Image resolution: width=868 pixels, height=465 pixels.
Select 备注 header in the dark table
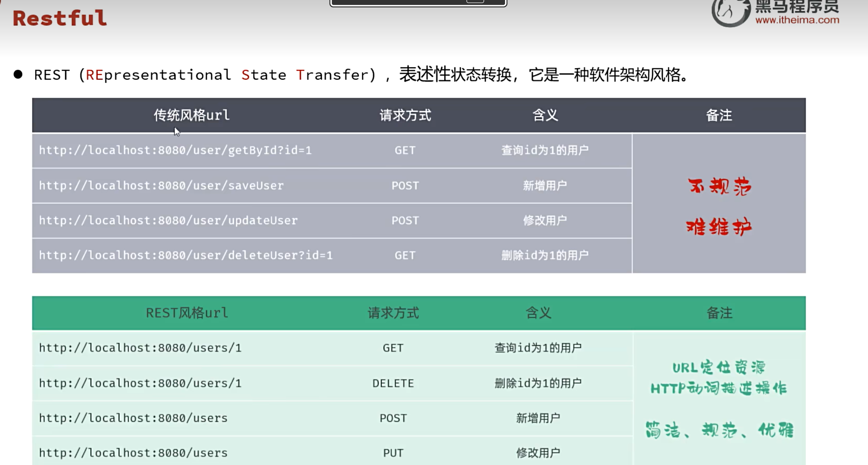tap(719, 115)
